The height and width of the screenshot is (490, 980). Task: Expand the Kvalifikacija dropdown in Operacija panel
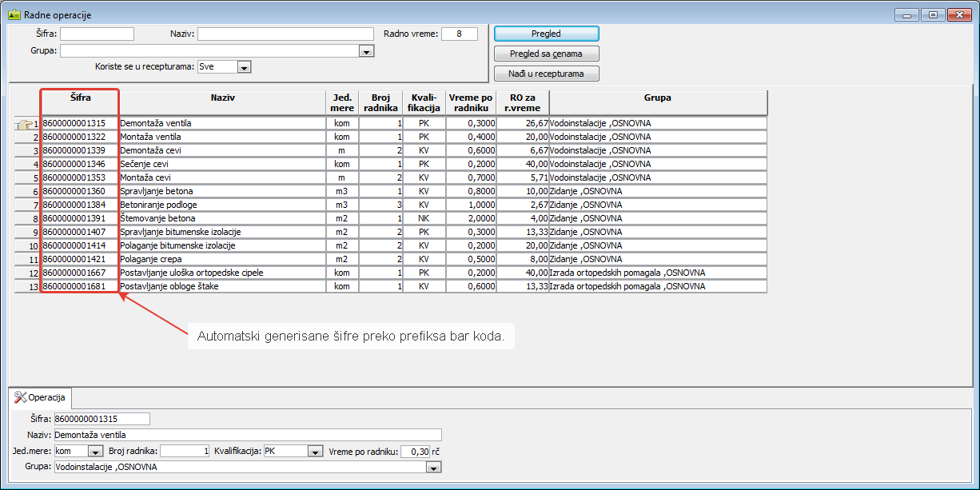tap(316, 451)
